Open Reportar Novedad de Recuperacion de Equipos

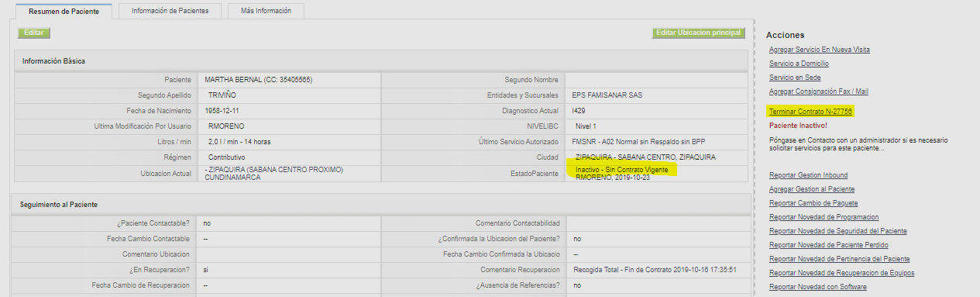pyautogui.click(x=841, y=273)
